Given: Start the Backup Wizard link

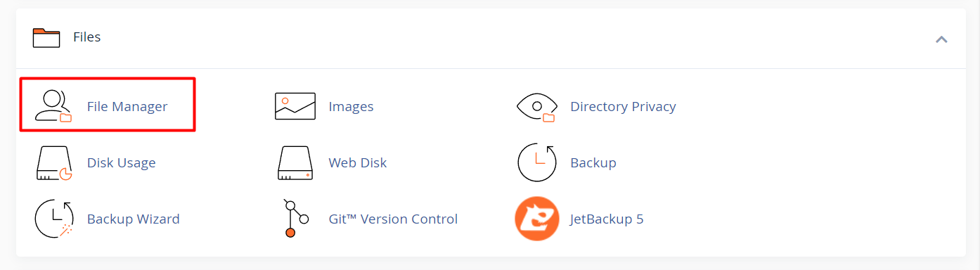Looking at the screenshot, I should point(134,219).
